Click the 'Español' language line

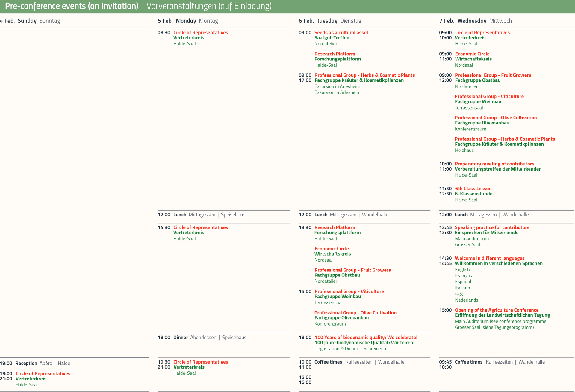point(463,282)
